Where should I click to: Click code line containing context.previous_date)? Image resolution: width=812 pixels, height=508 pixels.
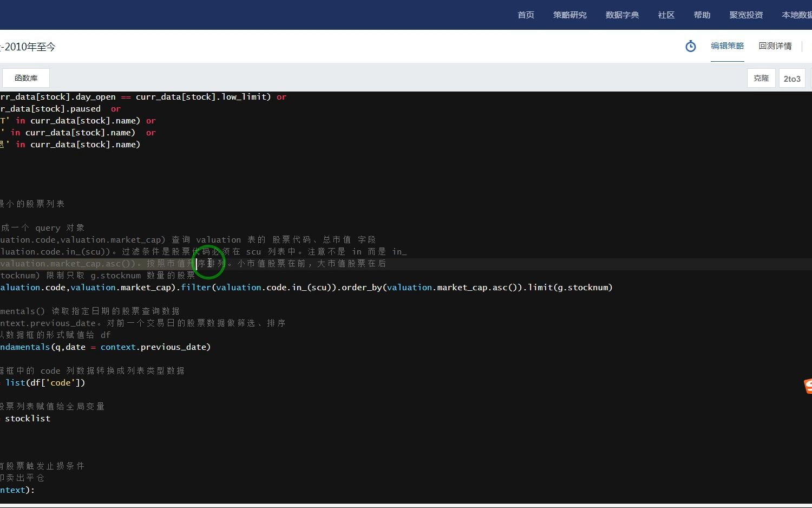tap(105, 347)
